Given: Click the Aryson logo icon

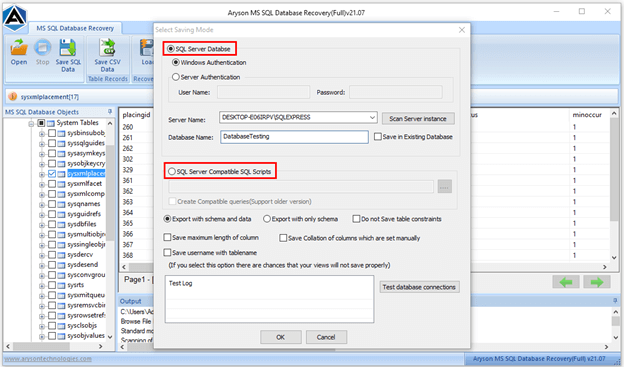Looking at the screenshot, I should [15, 18].
